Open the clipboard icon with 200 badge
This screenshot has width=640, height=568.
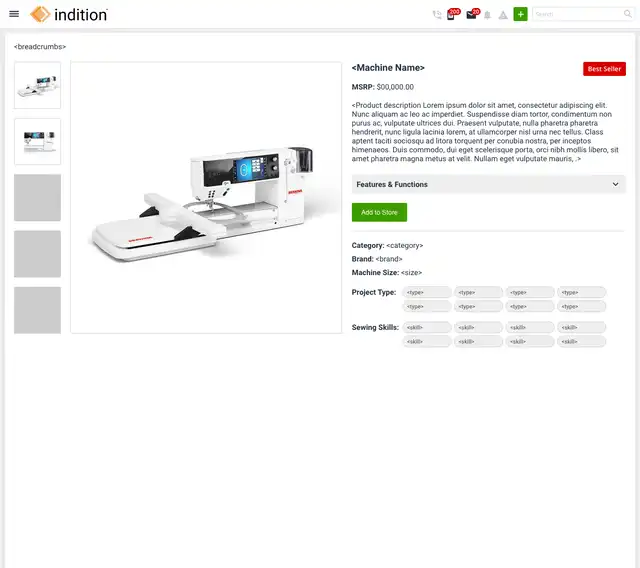tap(452, 14)
